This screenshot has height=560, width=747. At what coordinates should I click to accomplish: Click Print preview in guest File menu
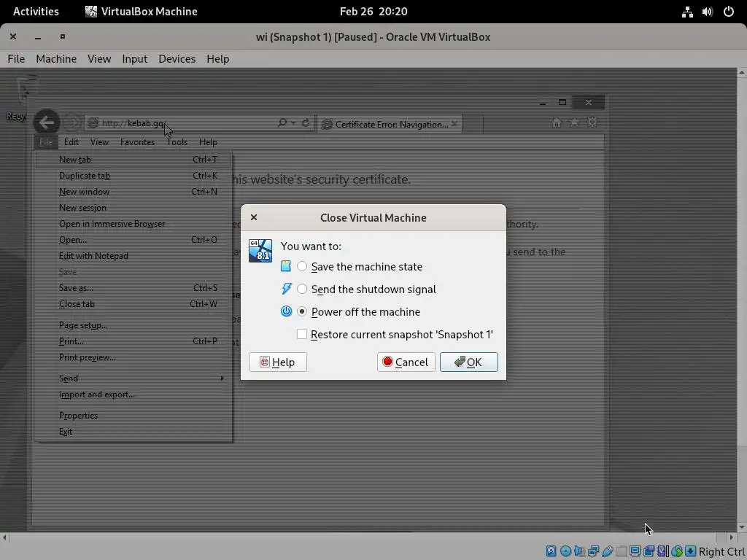[133, 357]
